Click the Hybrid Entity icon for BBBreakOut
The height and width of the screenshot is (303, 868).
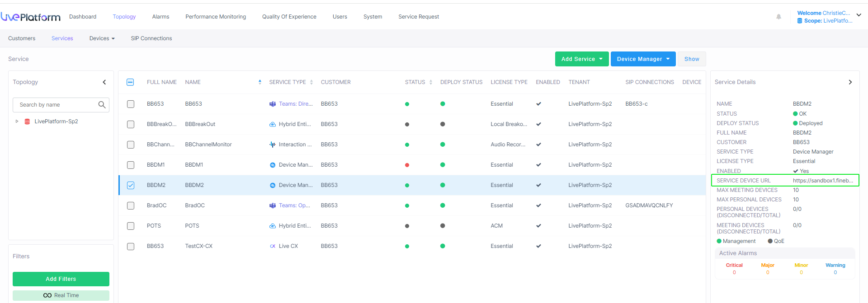tap(273, 124)
